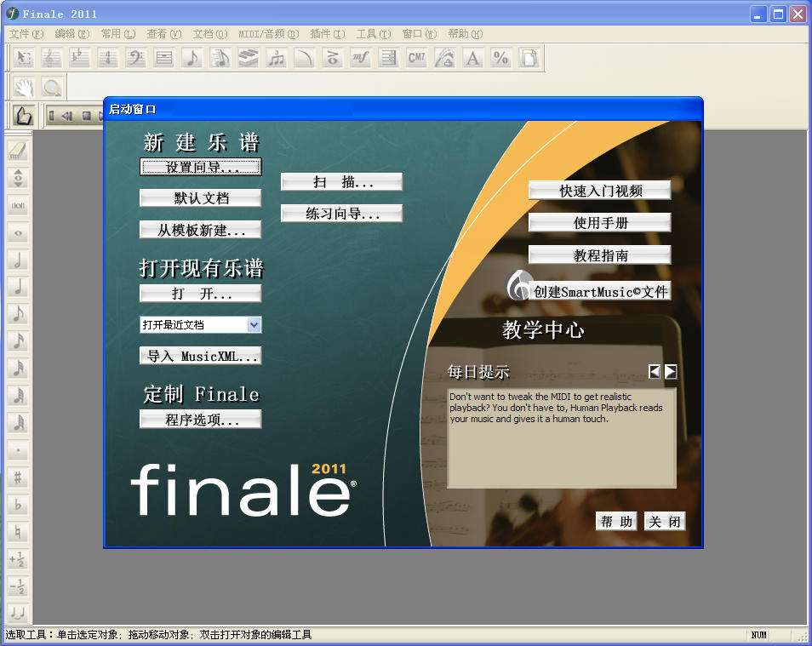Select the Smart Shape slur tool
The width and height of the screenshot is (812, 646).
click(x=304, y=58)
